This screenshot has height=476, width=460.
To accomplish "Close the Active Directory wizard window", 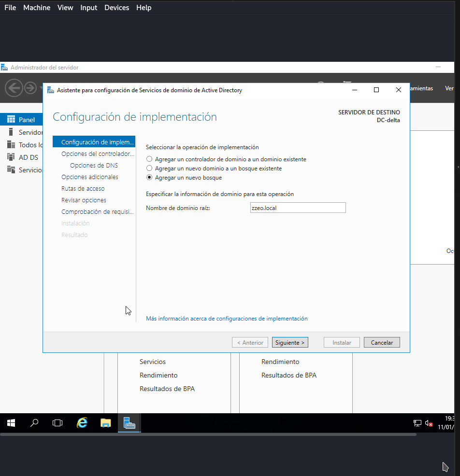I will pyautogui.click(x=399, y=90).
